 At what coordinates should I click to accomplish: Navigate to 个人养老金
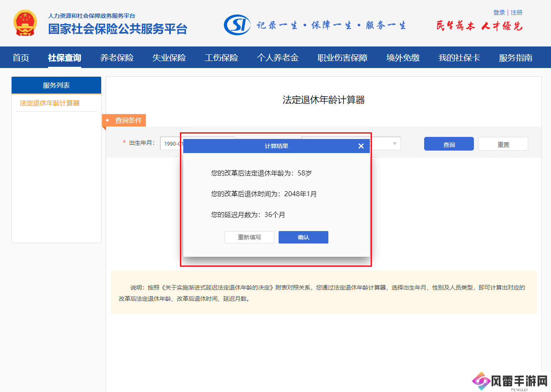(277, 58)
